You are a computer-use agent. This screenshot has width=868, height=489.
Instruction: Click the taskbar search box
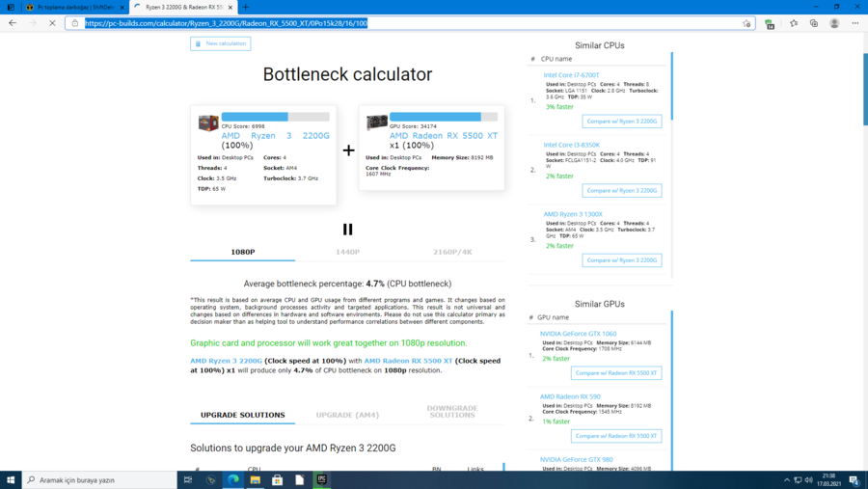tap(99, 480)
